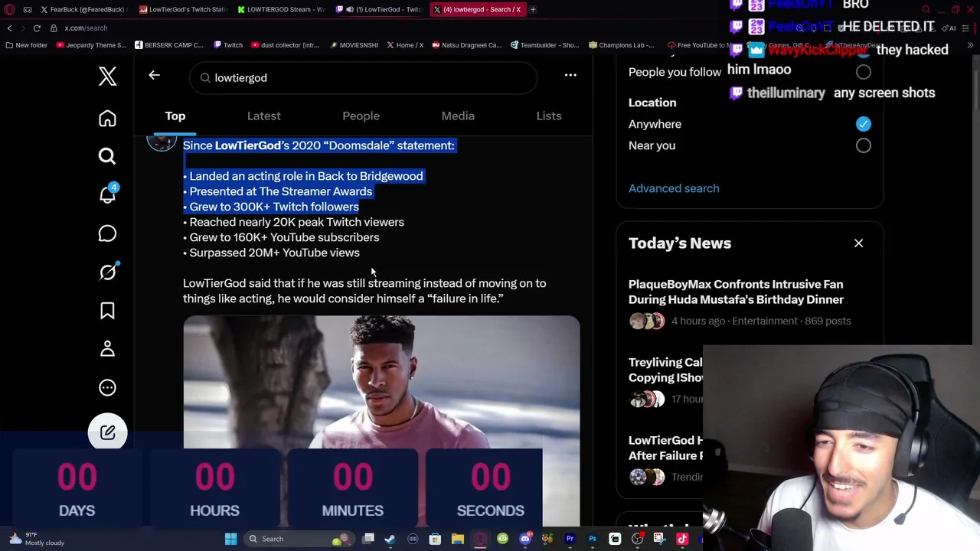Go back using the search page arrow
The height and width of the screenshot is (551, 980).
click(x=154, y=75)
